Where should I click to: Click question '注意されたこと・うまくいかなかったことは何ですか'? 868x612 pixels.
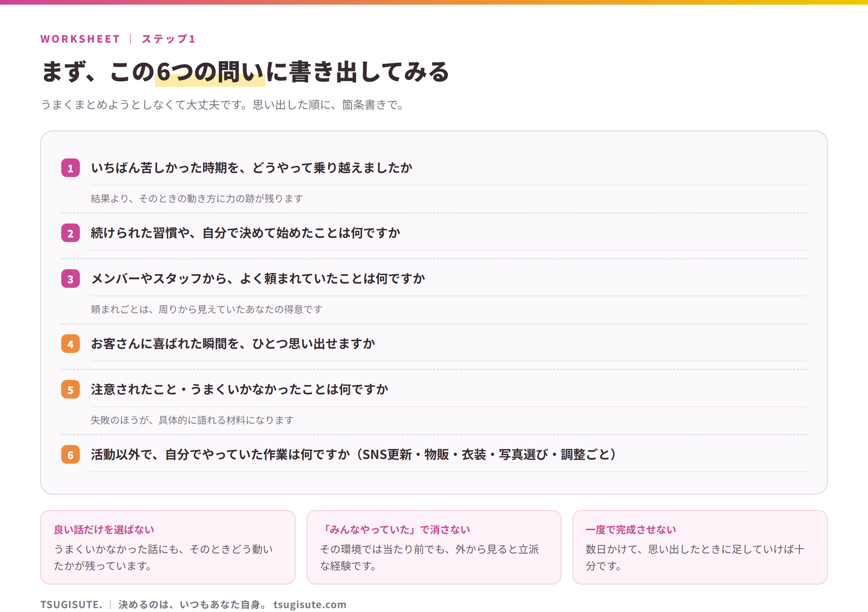coord(239,389)
